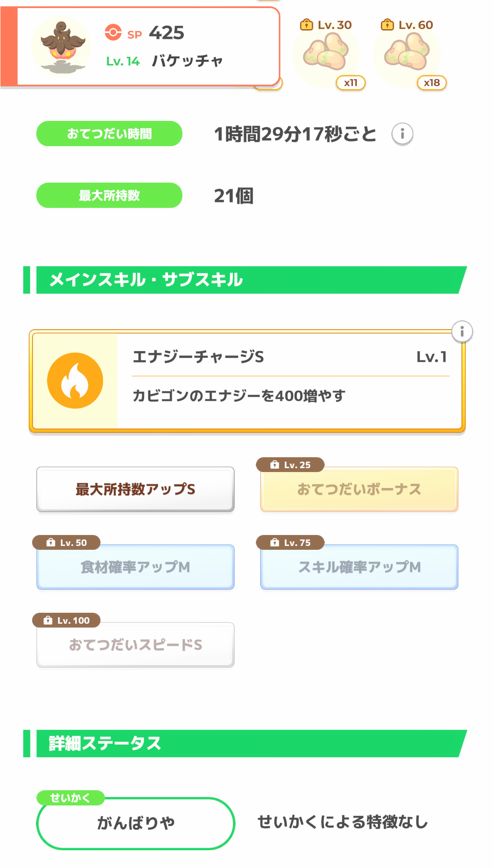Tap the Lv. 100 lock badge

pyautogui.click(x=66, y=620)
